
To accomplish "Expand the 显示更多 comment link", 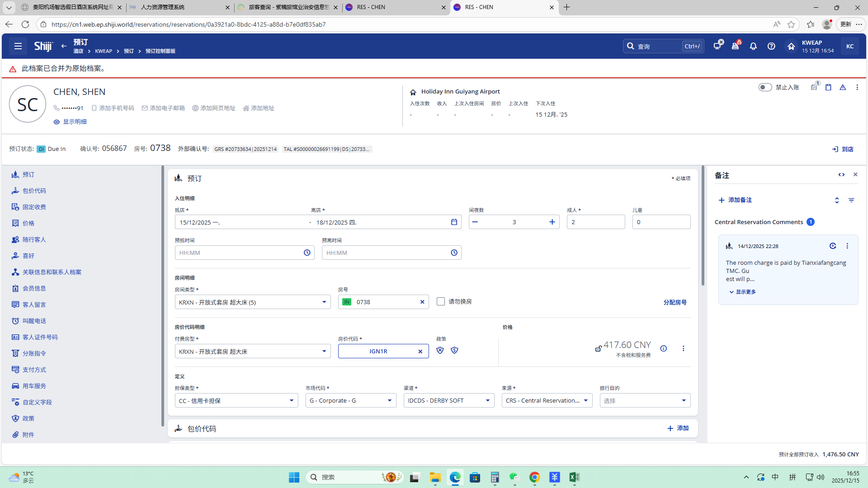I will click(742, 292).
